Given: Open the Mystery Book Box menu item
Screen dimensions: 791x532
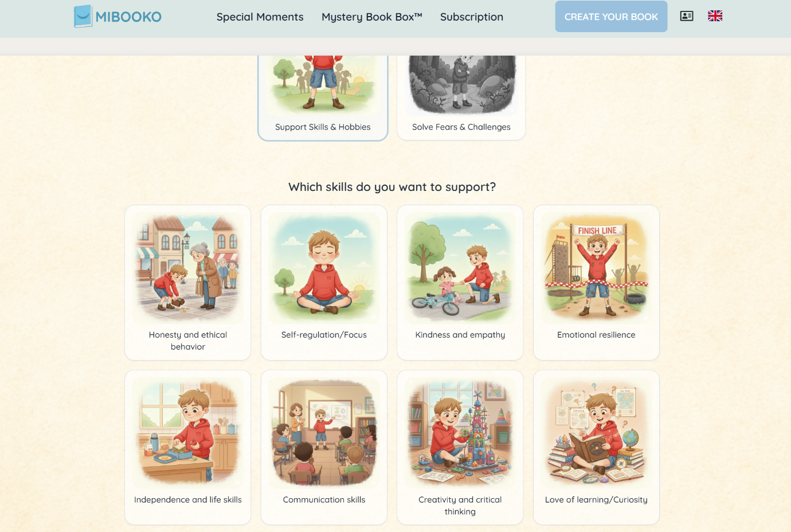Looking at the screenshot, I should tap(372, 17).
